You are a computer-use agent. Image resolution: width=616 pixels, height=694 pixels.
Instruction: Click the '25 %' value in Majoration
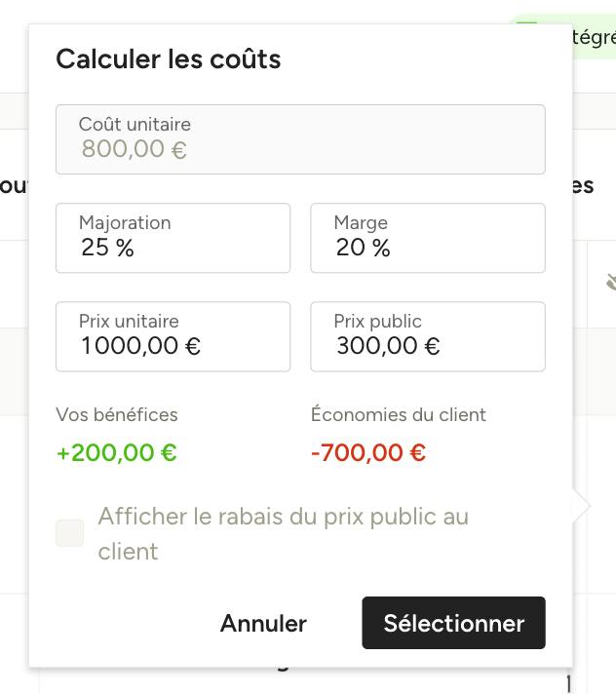coord(107,248)
